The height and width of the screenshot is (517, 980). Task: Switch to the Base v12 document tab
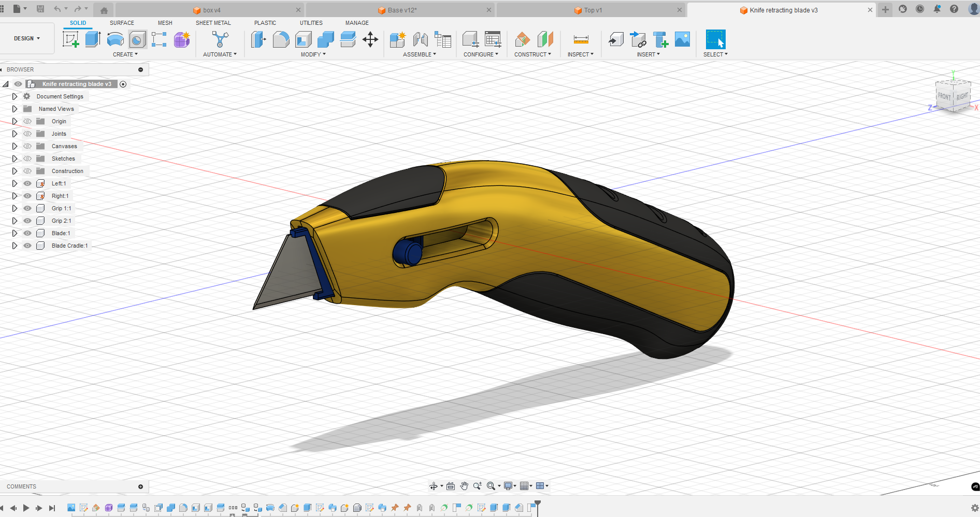(x=401, y=10)
